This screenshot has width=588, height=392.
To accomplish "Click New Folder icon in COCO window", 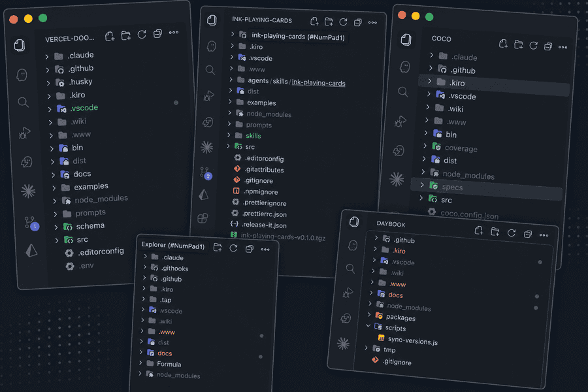I will pyautogui.click(x=519, y=44).
